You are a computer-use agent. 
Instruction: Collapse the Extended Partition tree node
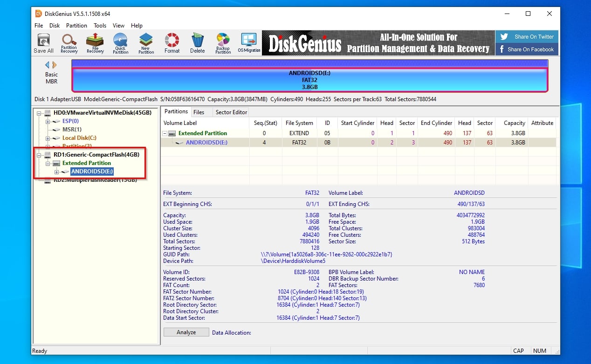pos(48,163)
